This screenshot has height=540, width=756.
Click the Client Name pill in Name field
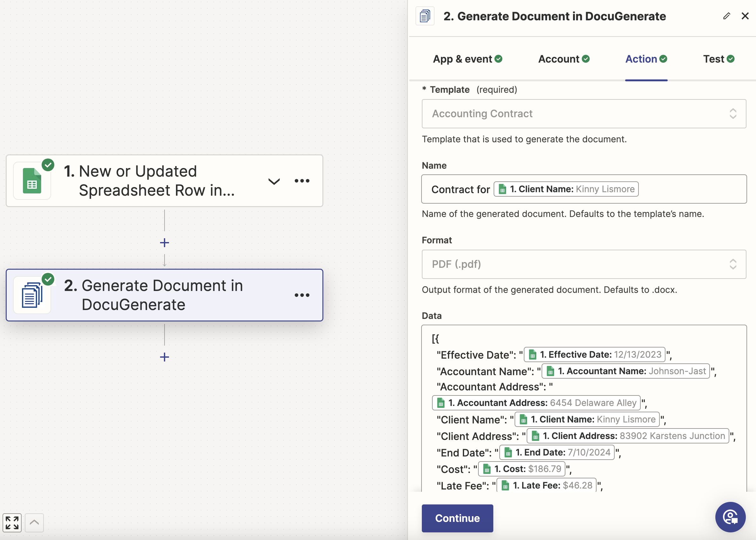[x=566, y=189]
